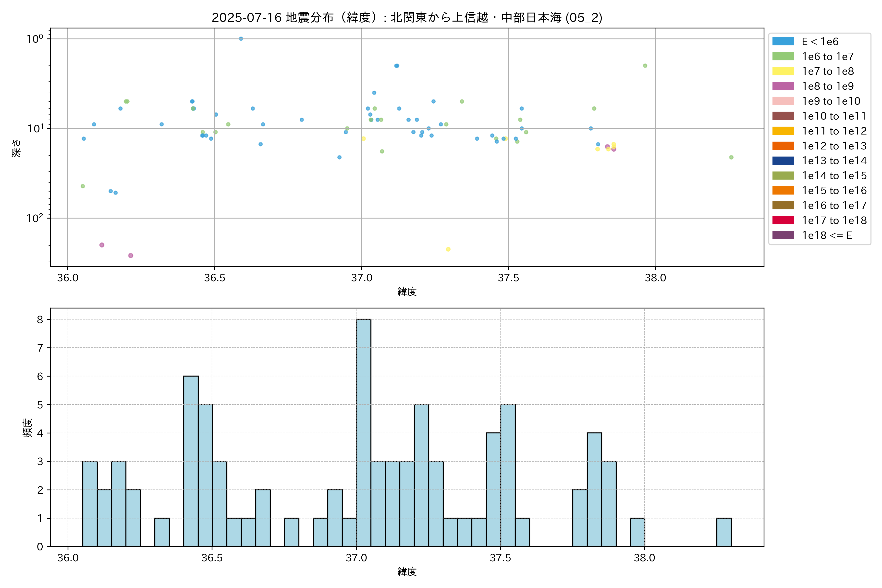Click the green scatter point nearest latitude 38.0
This screenshot has width=882, height=588.
[645, 66]
